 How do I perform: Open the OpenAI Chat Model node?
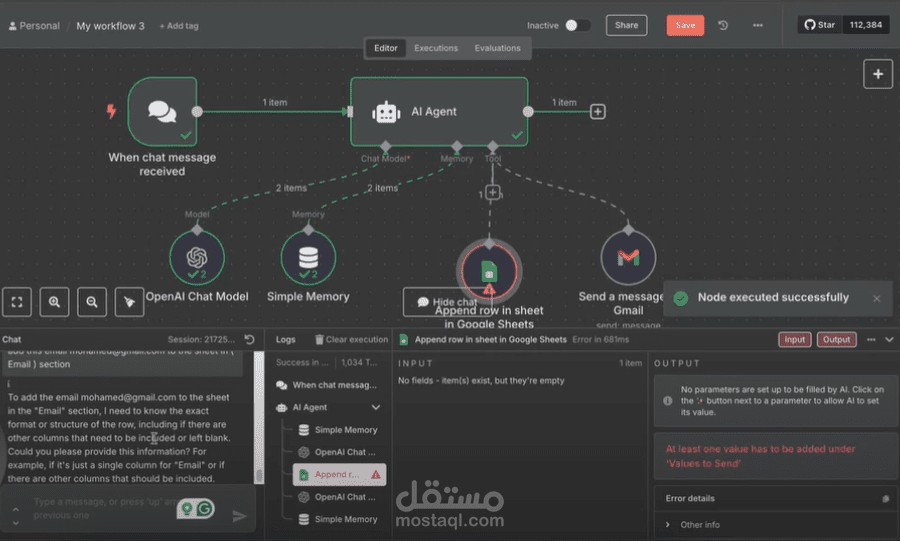[197, 258]
